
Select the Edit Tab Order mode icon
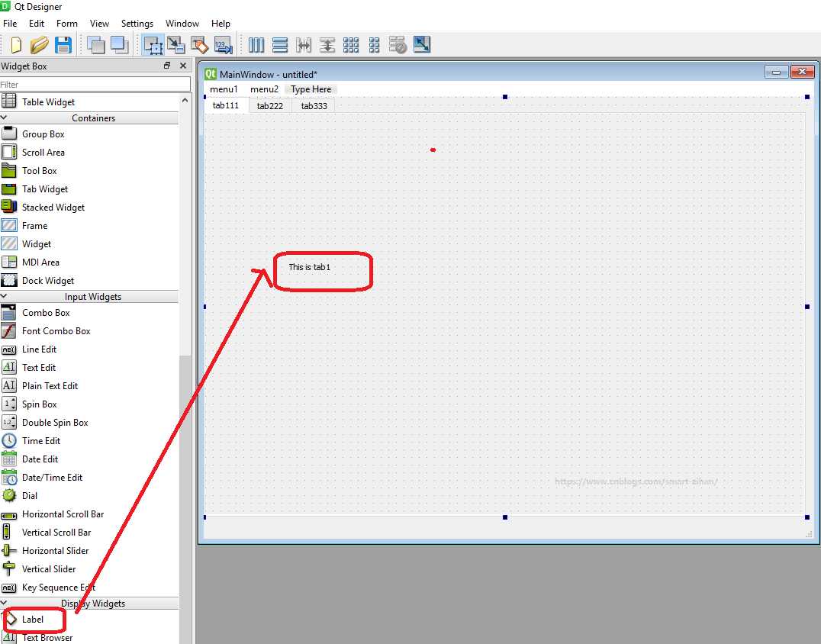(223, 45)
